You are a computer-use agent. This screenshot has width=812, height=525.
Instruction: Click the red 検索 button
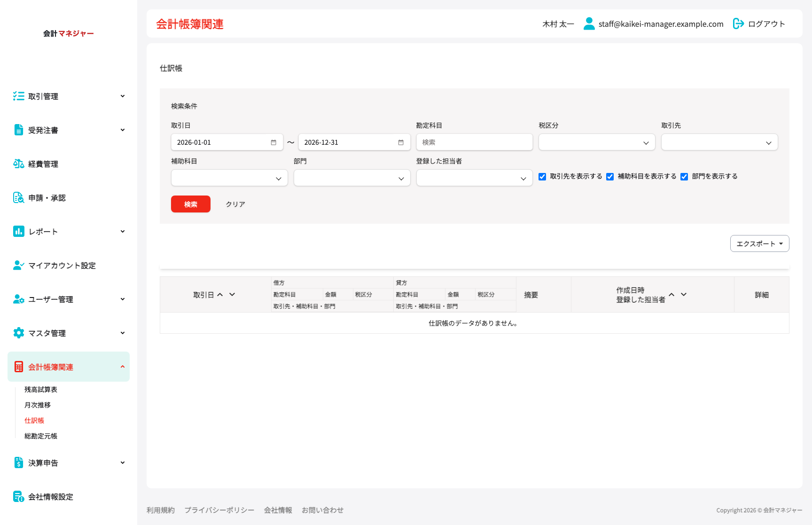[191, 204]
